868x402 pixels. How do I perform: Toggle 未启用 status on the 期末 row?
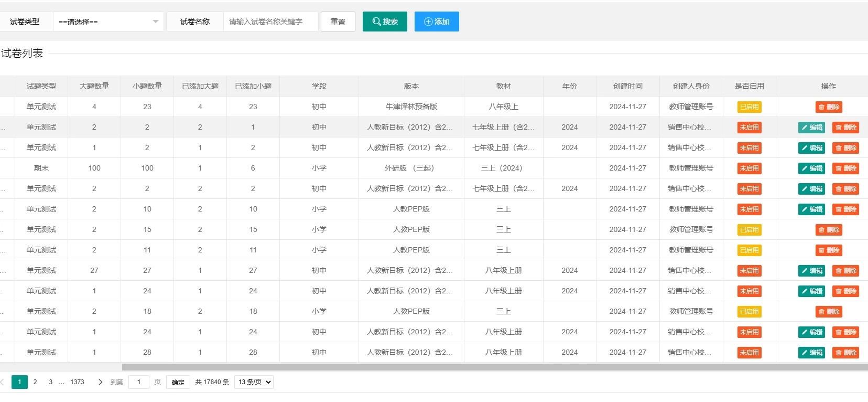coord(749,168)
